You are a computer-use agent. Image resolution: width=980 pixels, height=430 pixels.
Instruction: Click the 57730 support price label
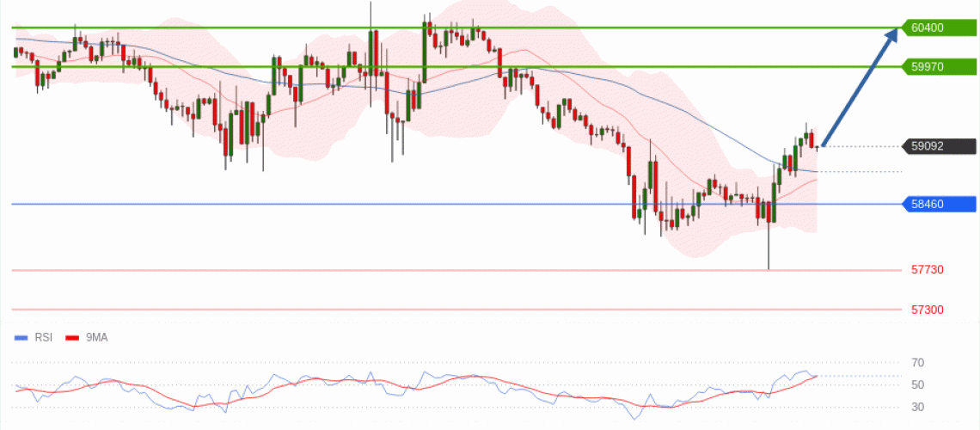coord(928,269)
